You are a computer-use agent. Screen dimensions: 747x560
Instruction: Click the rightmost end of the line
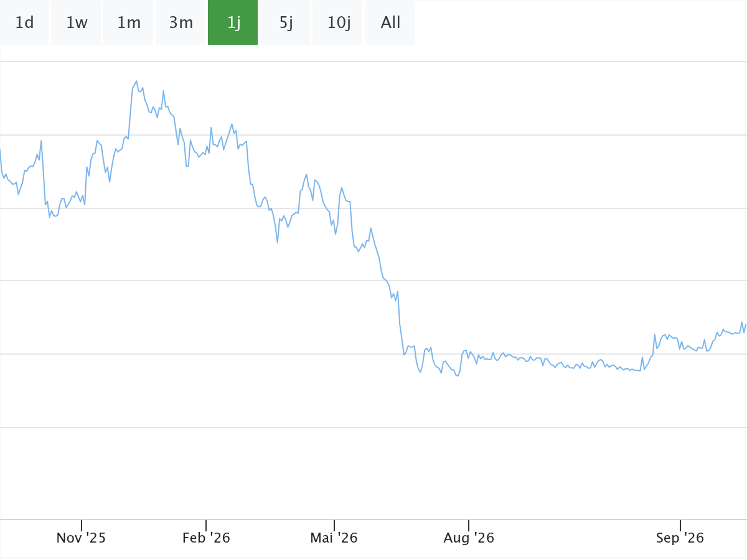click(746, 324)
